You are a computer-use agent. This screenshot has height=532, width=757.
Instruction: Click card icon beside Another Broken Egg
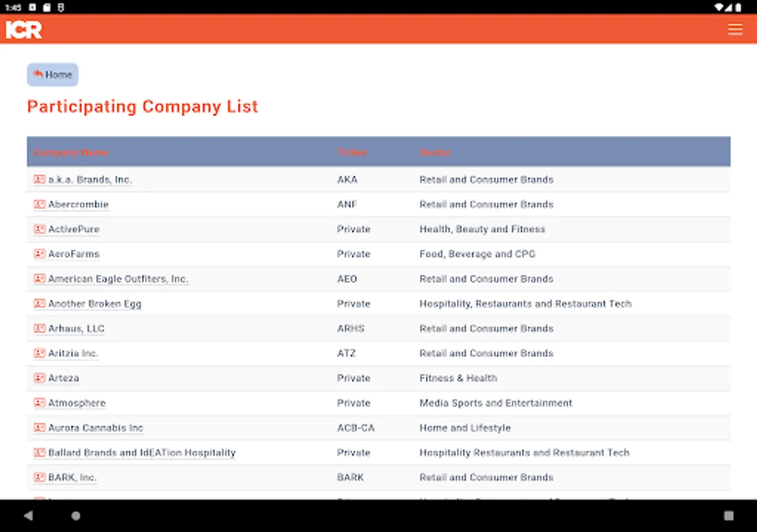coord(40,304)
